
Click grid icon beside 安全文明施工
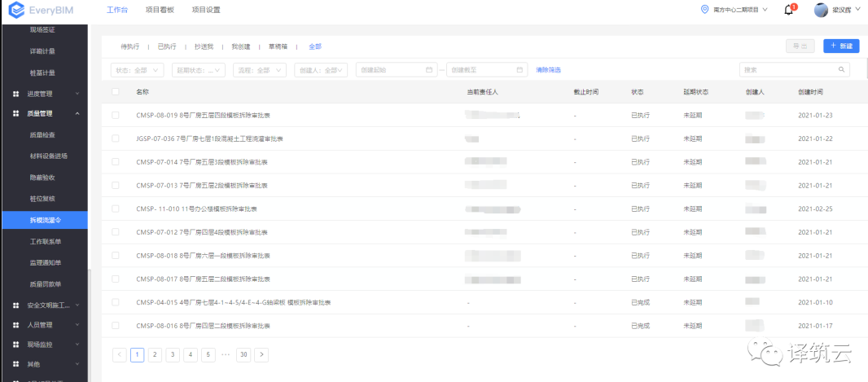click(x=16, y=305)
